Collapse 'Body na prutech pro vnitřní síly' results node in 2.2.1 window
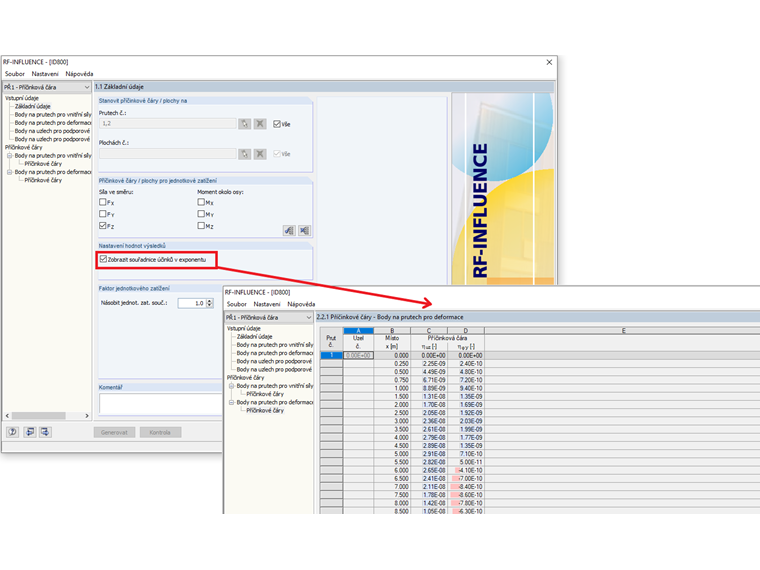760x570 pixels. [x=231, y=386]
